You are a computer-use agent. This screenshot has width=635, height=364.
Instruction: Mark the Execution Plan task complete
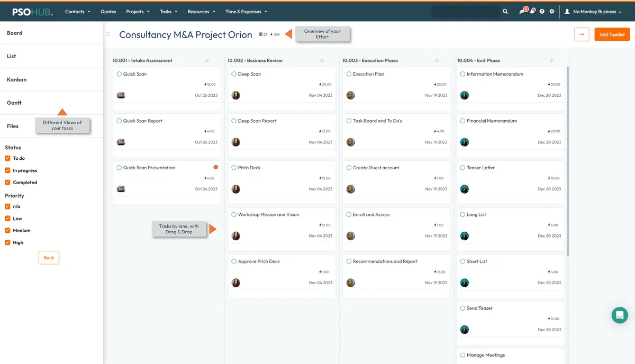point(349,74)
